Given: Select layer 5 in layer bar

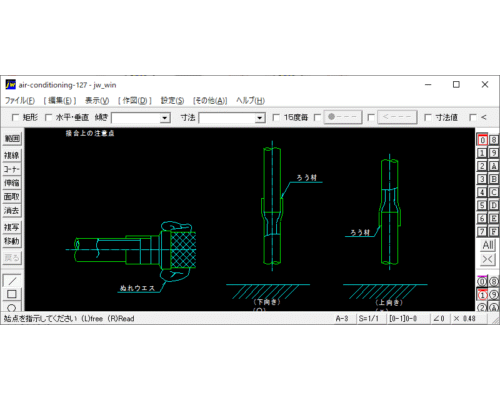Looking at the screenshot, I should click(x=482, y=205).
